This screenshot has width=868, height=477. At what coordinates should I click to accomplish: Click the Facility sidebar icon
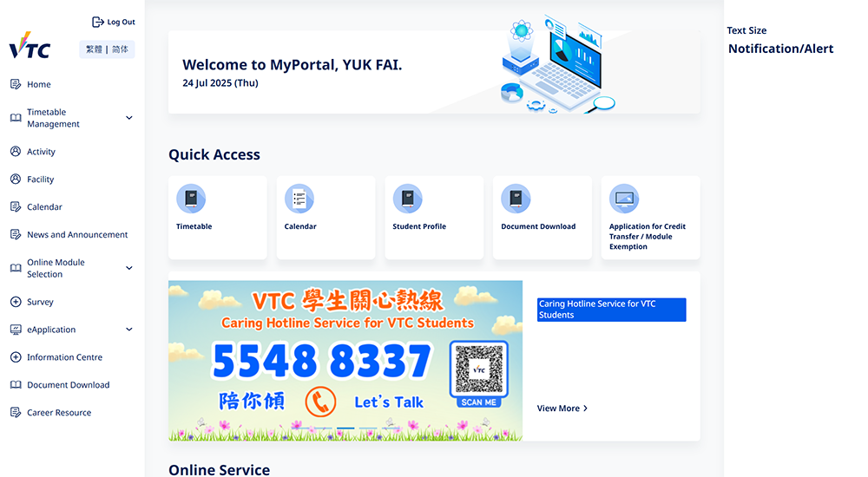(x=16, y=179)
